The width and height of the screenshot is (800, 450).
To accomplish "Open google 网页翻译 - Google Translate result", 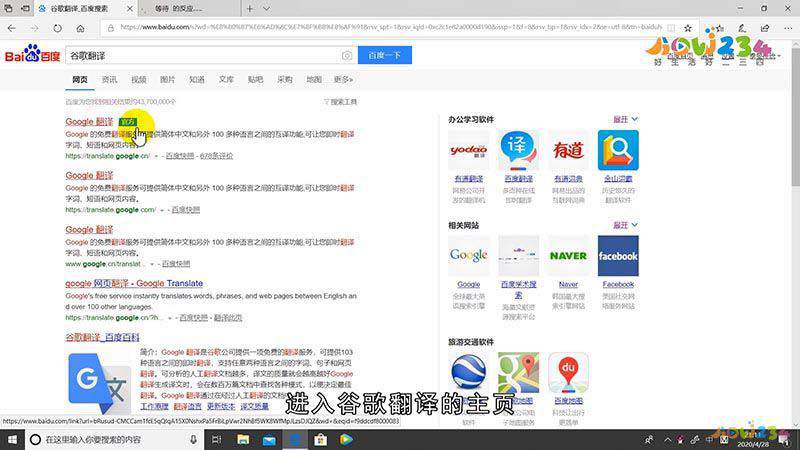I will click(134, 284).
